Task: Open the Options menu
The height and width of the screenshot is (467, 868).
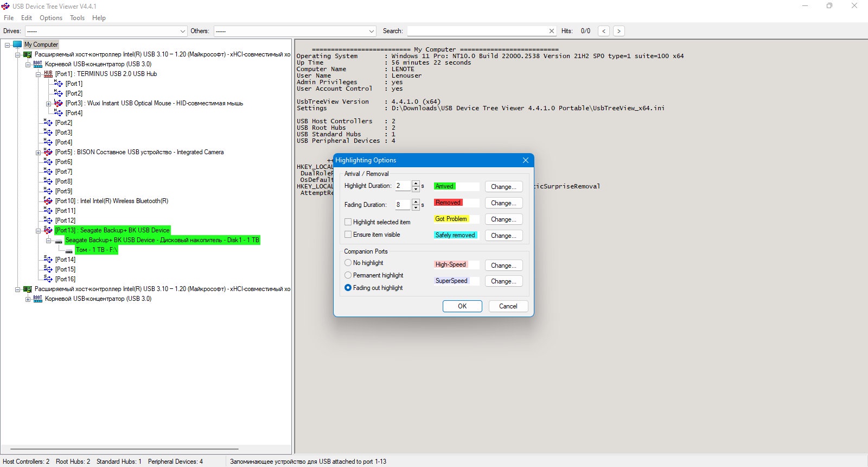Action: click(x=51, y=18)
